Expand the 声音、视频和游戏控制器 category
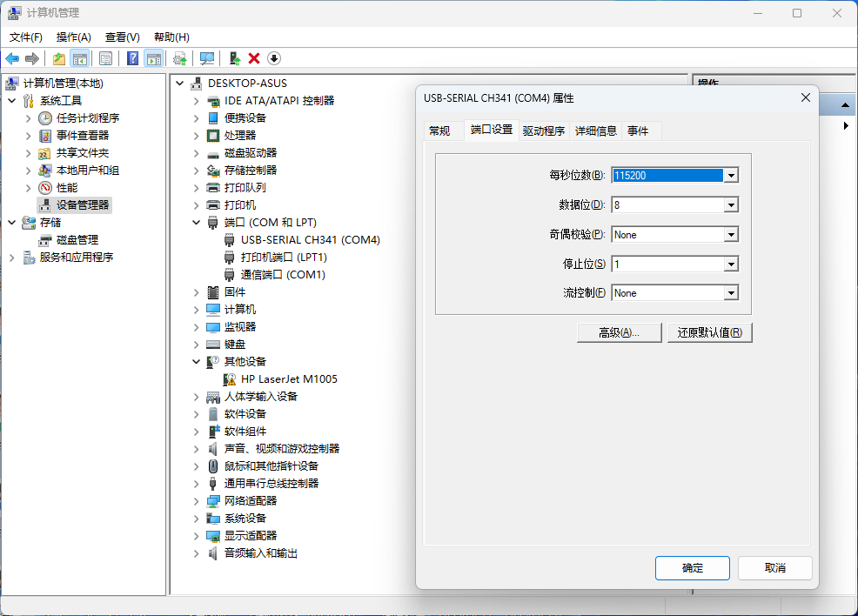 click(x=196, y=449)
